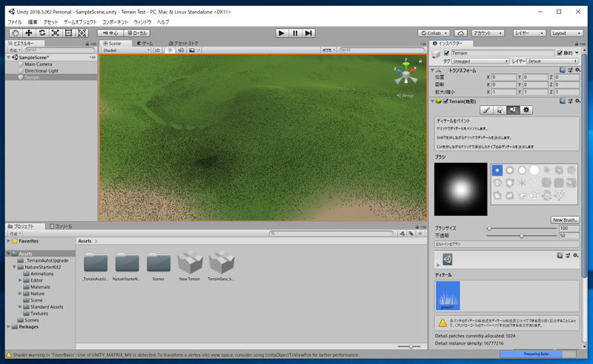Select the Hand tool in toolbar
Viewport: 593px width, 364px height.
[15, 33]
